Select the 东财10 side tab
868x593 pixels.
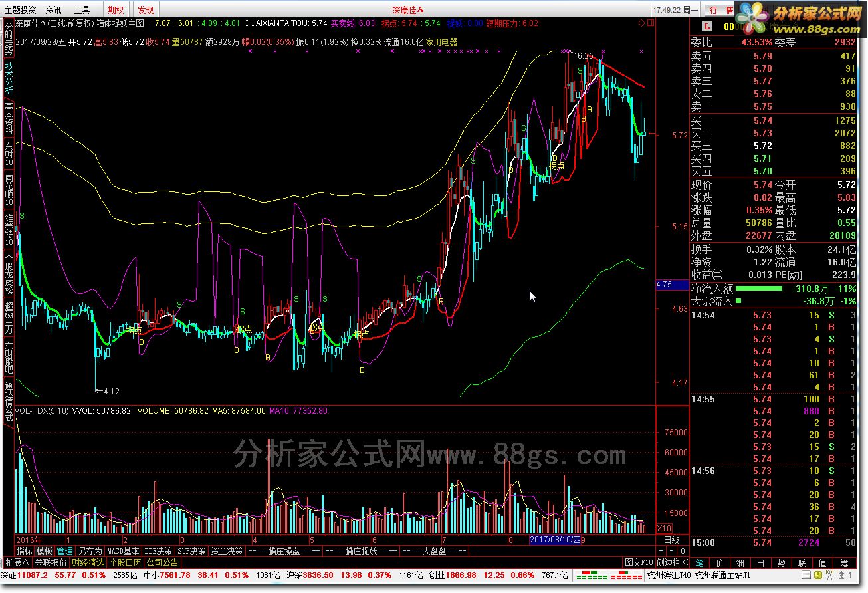(9, 154)
